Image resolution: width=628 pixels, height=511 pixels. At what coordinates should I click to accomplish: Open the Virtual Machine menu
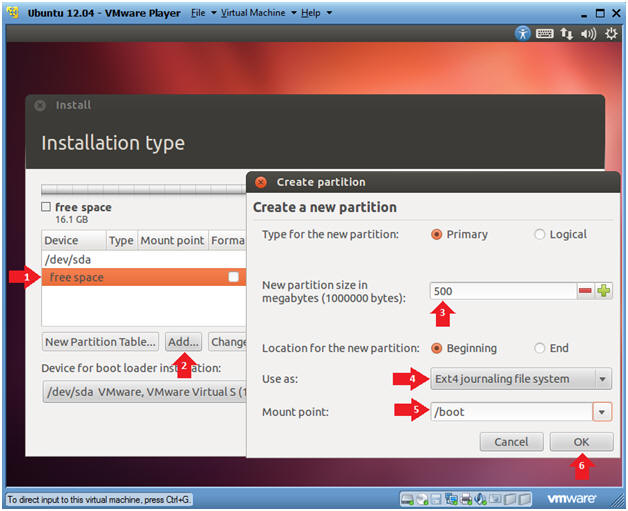(253, 13)
